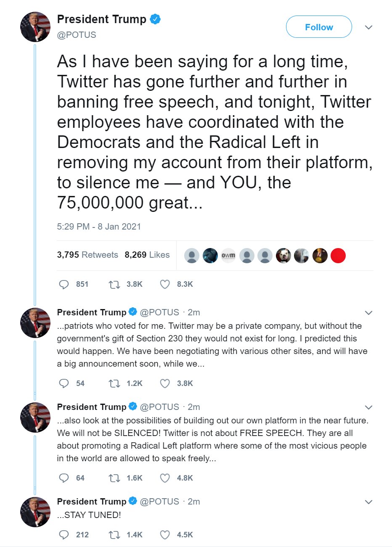This screenshot has height=547, width=392.
Task: Reply to the main tweet with 851 replies
Action: click(x=64, y=285)
